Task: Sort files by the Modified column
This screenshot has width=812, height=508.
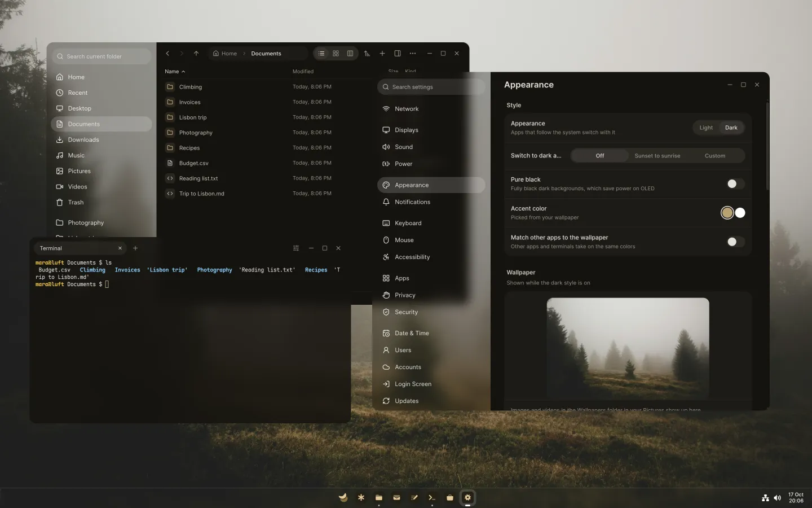Action: pos(303,72)
